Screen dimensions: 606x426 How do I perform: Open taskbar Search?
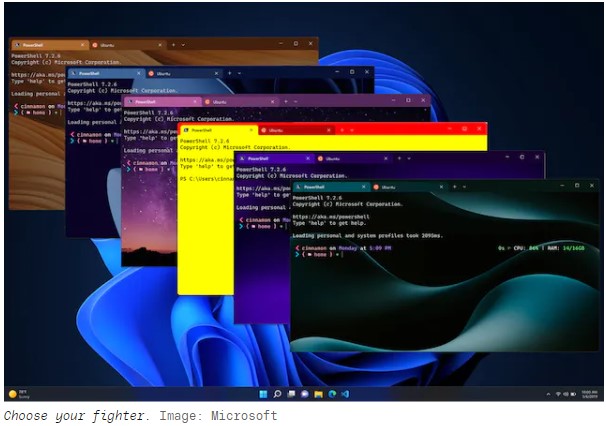coord(277,394)
